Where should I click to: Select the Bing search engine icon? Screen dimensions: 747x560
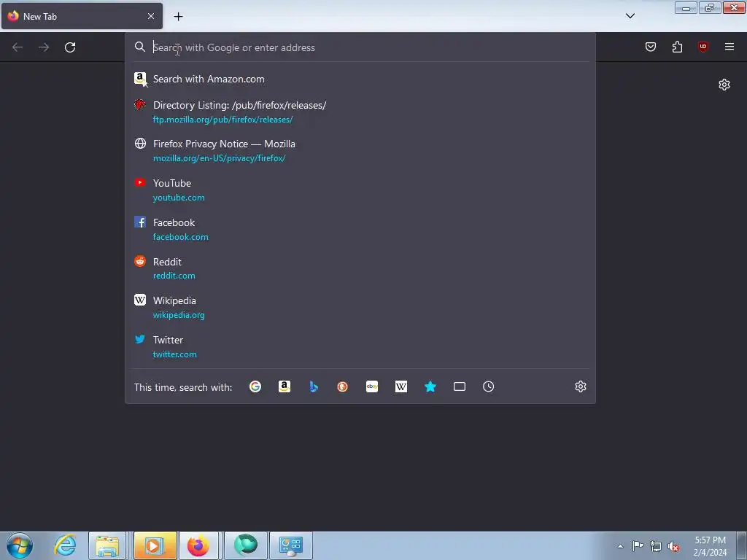tap(314, 386)
